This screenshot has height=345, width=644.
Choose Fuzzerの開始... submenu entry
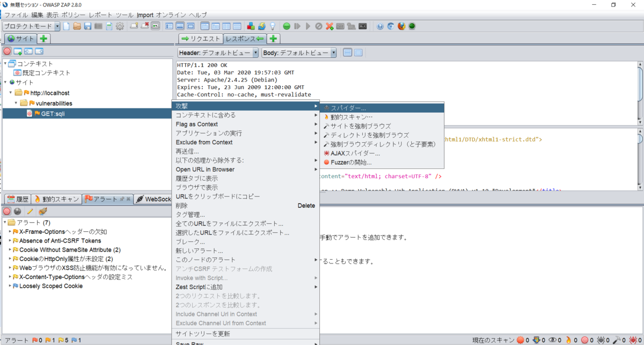coord(383,163)
